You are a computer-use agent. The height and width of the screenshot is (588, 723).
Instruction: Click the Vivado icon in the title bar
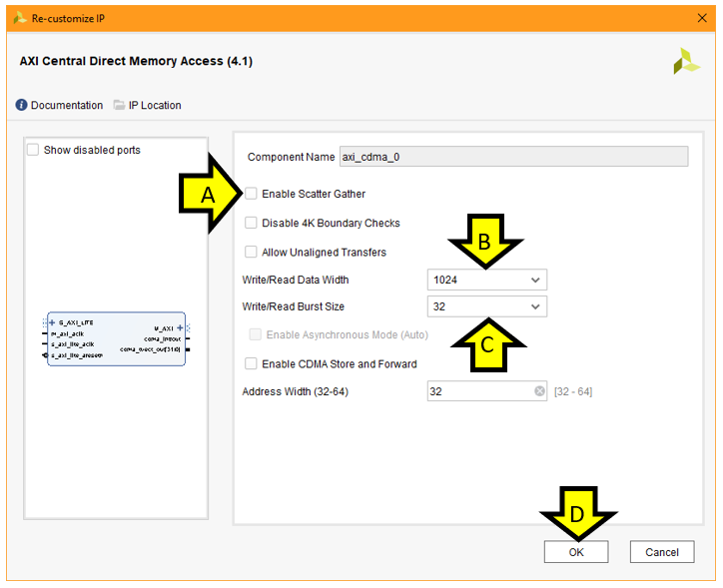20,18
